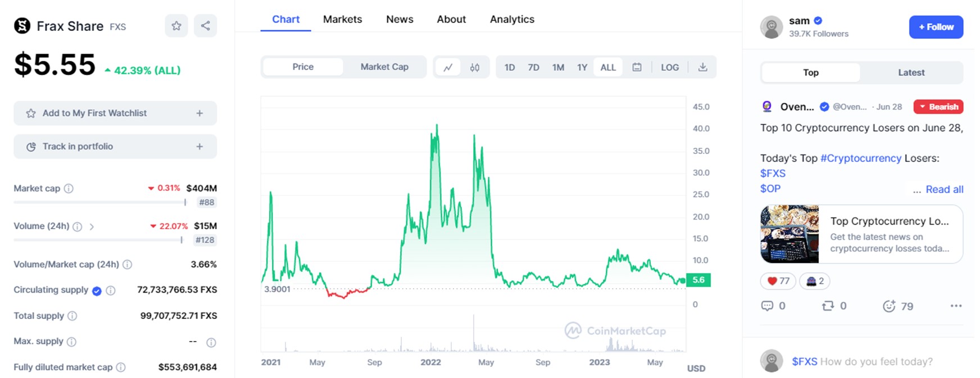Screen dimensions: 980x378
Task: Click the share icon beside Frax Share
Action: pyautogui.click(x=206, y=26)
